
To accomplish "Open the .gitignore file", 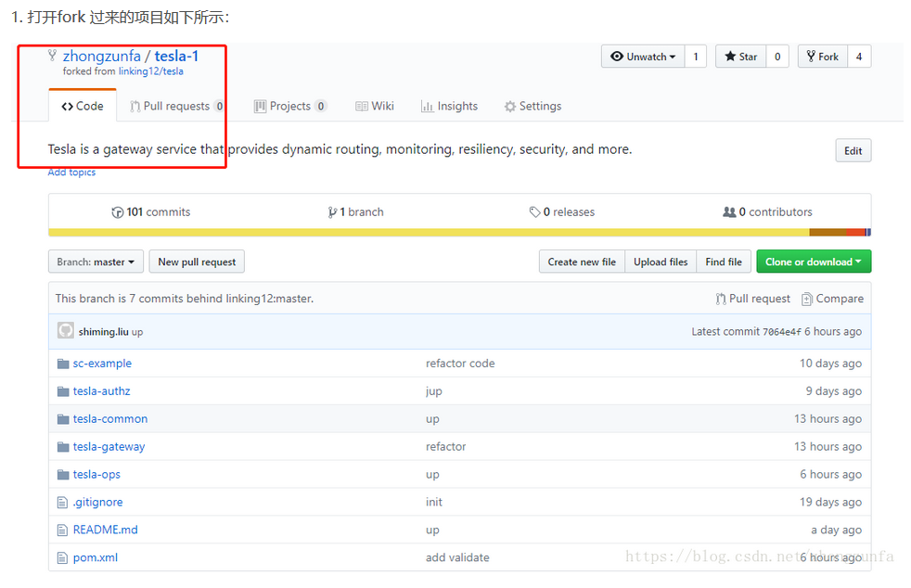I will tap(98, 503).
